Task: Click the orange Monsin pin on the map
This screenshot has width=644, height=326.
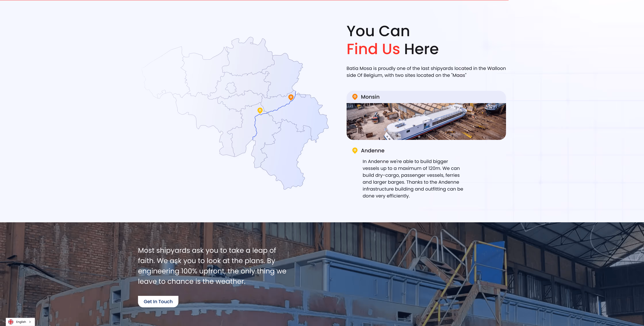Action: [x=291, y=97]
